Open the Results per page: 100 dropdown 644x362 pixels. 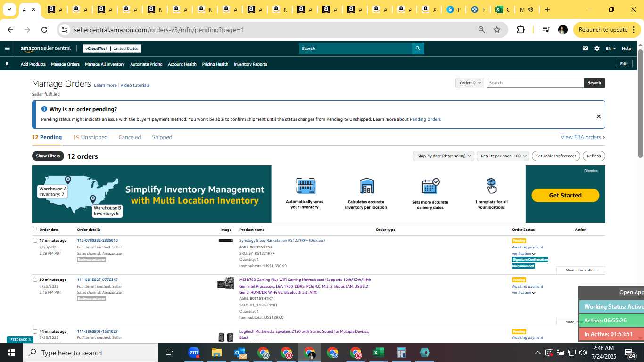click(x=503, y=156)
